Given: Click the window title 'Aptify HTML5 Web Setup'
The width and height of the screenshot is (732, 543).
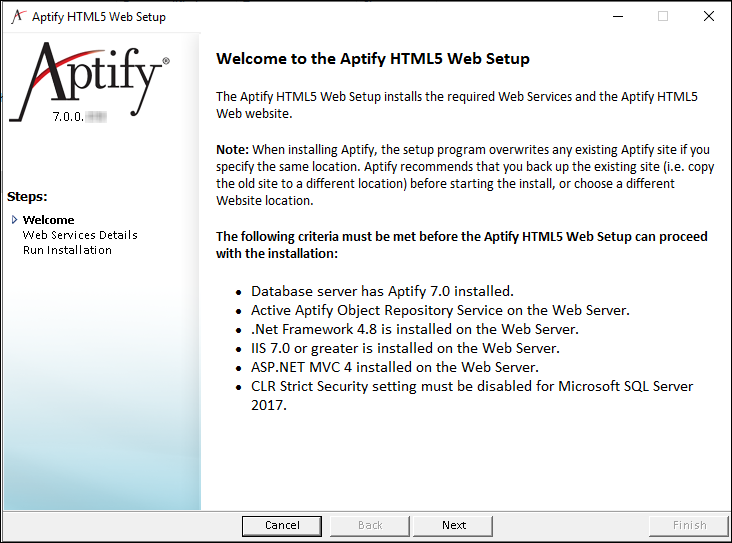Looking at the screenshot, I should pos(99,17).
